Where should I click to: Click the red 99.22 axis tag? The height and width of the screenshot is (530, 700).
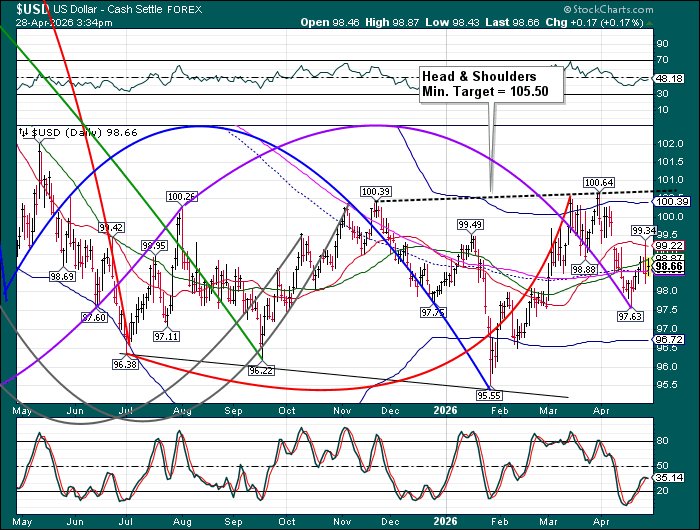tap(667, 245)
